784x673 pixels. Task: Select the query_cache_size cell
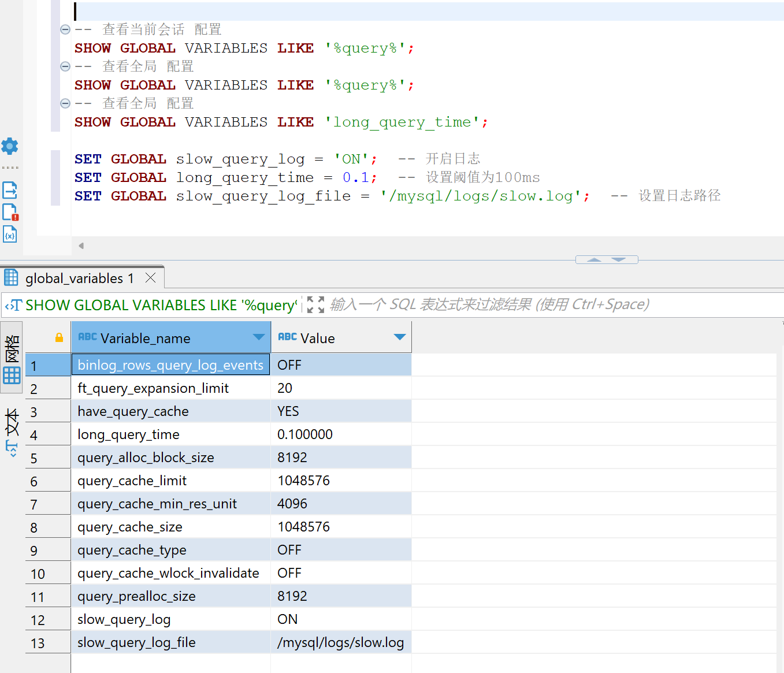pos(170,526)
